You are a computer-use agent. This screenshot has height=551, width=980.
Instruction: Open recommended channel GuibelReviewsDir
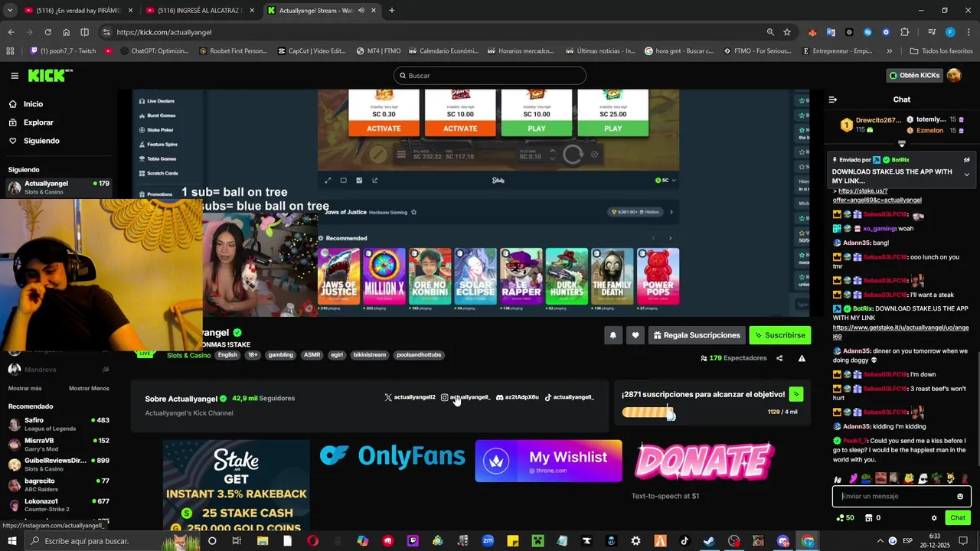pos(58,465)
